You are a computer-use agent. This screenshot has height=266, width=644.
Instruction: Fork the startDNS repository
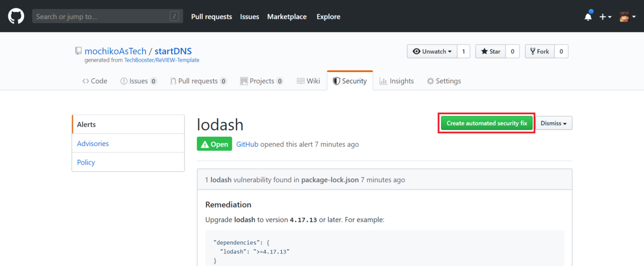pos(539,51)
